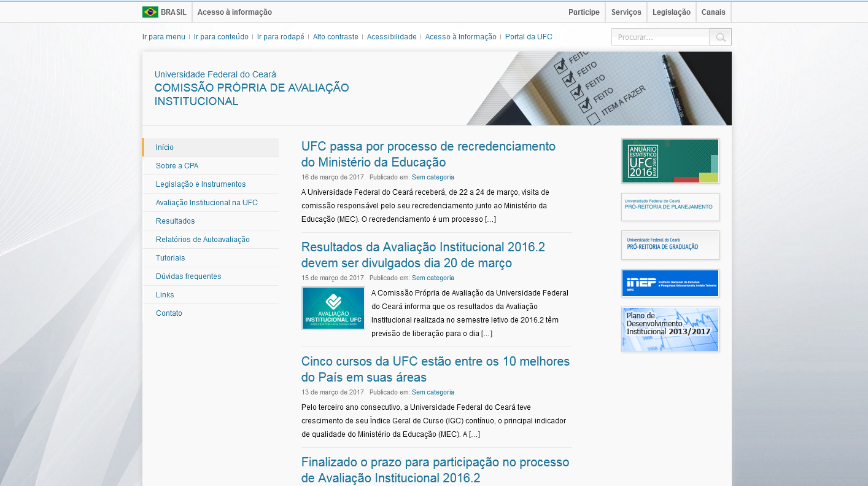Click the BRASIL link in the top bar
This screenshot has width=868, height=486.
pos(173,12)
